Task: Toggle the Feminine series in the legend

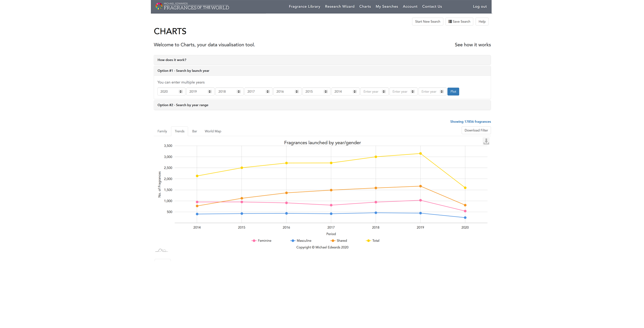Action: click(x=264, y=241)
